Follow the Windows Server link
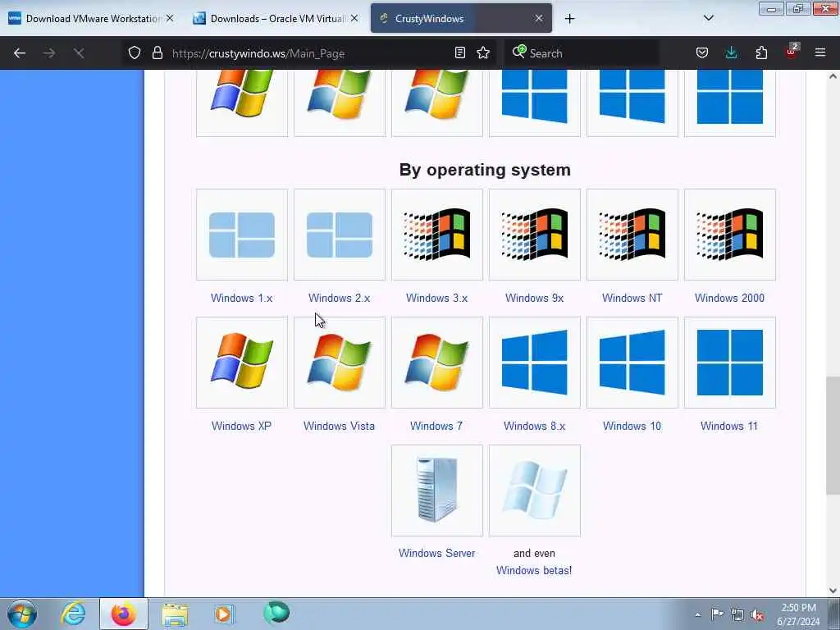Screen dimensions: 840x630 click(x=436, y=554)
